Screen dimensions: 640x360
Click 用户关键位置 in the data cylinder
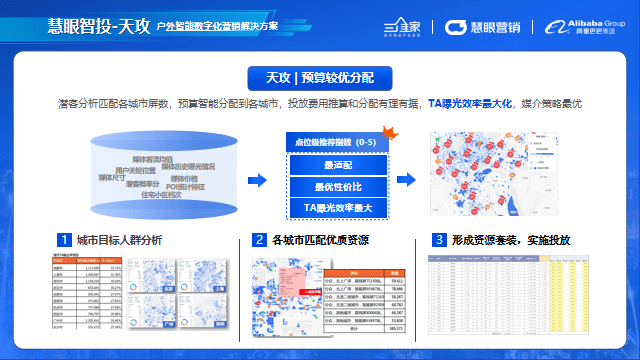(136, 170)
